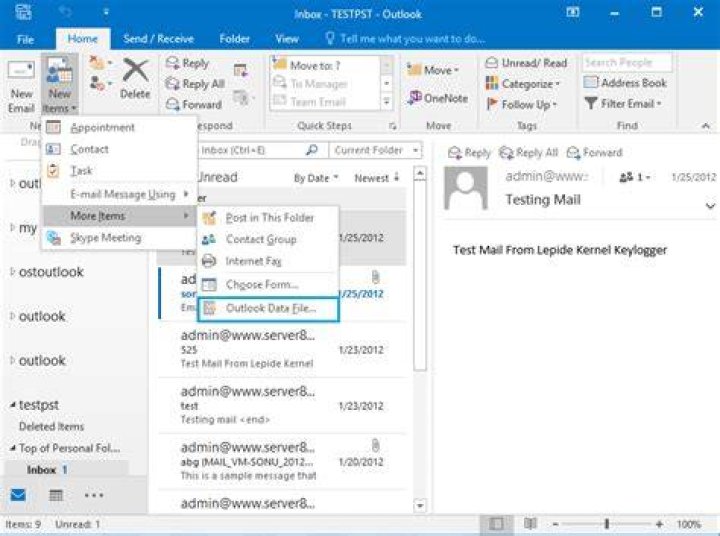
Task: Click the sender avatar picture
Action: (x=466, y=189)
